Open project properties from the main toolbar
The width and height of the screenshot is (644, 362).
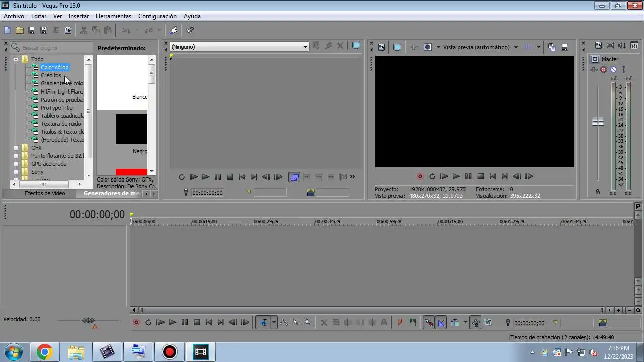coord(68,30)
